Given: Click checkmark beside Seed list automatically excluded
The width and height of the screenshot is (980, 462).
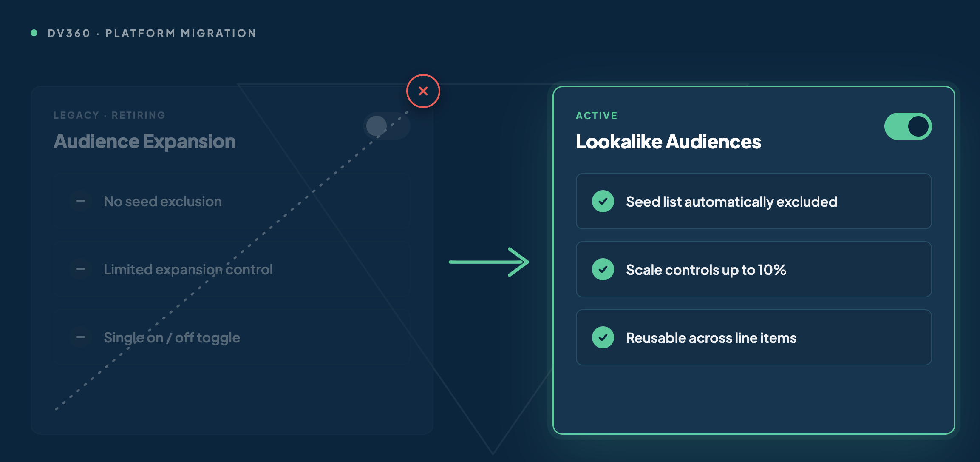Looking at the screenshot, I should point(603,201).
